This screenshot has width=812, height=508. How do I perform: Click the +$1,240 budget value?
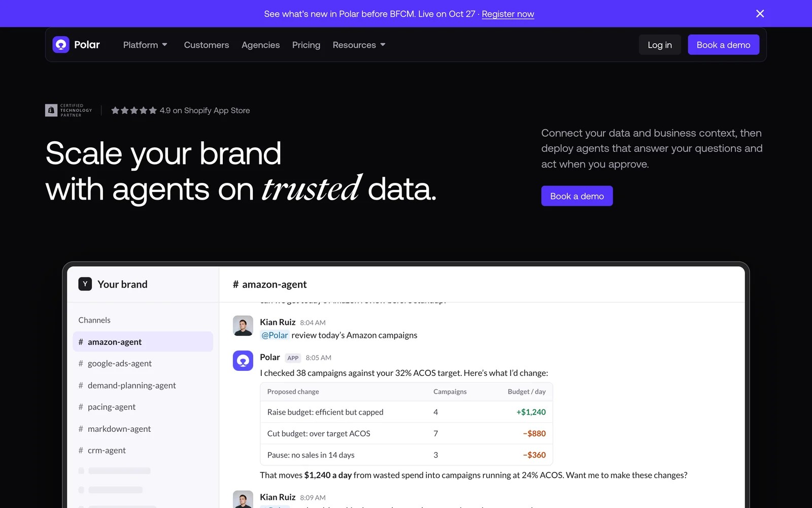531,412
